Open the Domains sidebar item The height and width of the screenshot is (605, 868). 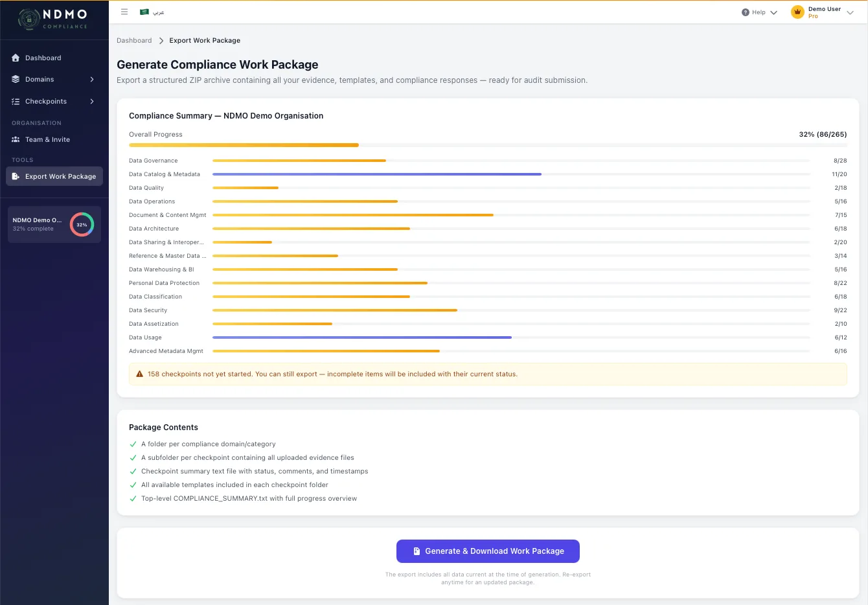pos(54,79)
